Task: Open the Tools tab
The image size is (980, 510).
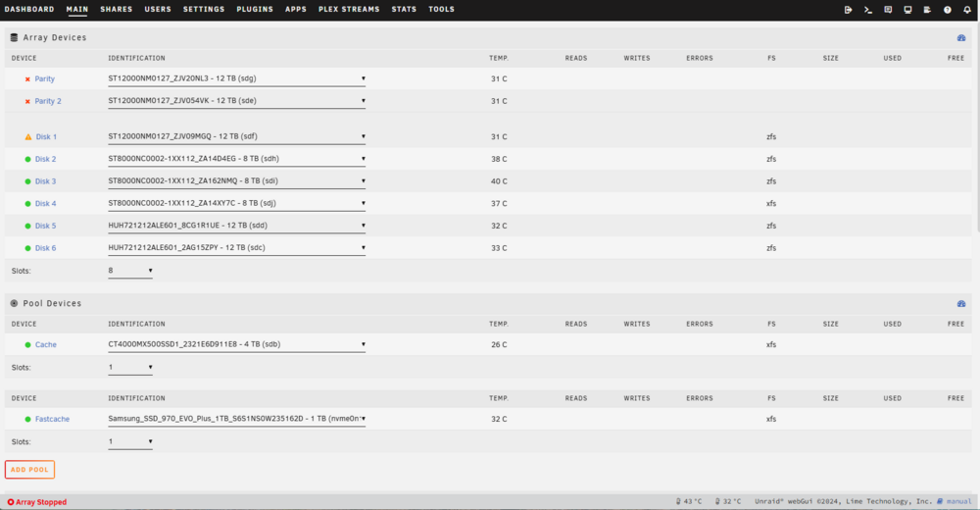Action: [x=441, y=10]
